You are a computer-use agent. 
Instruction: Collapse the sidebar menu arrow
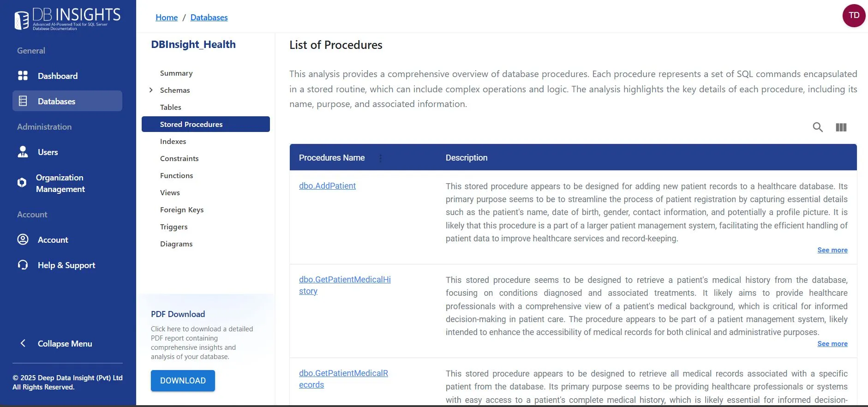tap(23, 343)
